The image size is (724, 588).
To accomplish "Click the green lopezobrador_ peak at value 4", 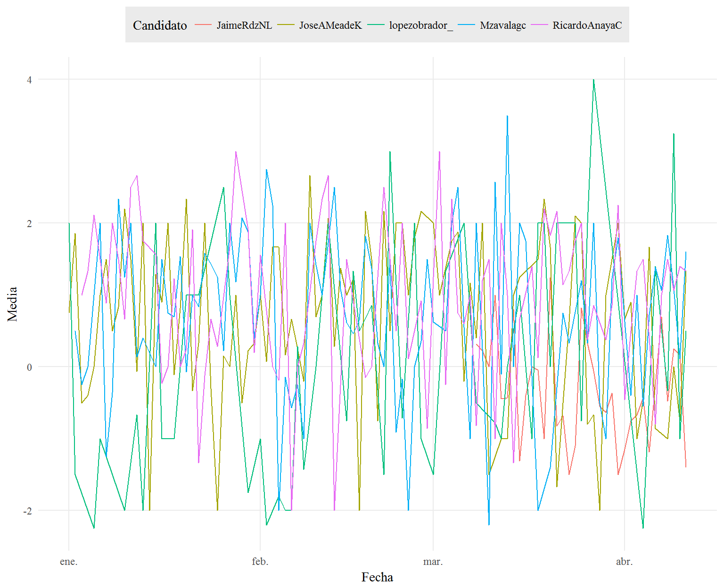I will (x=593, y=80).
